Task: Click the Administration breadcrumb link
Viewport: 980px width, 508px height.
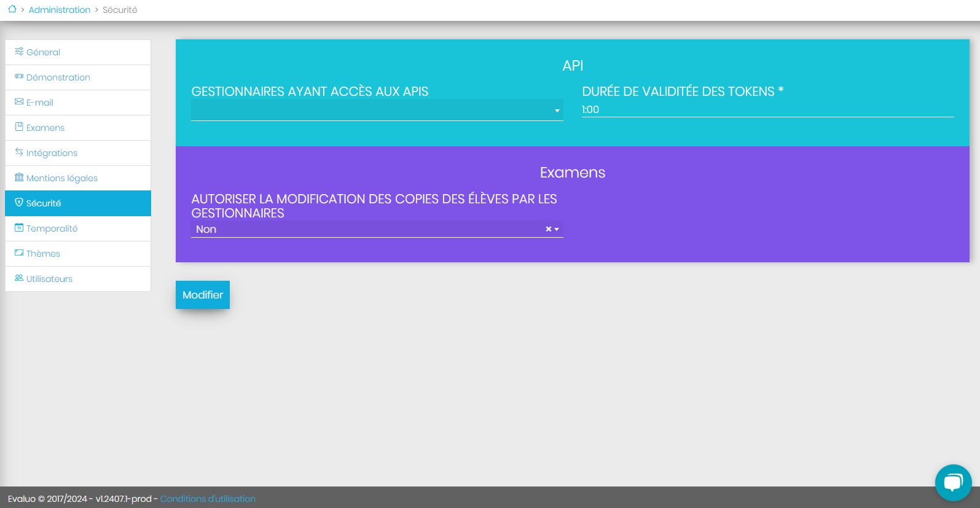Action: (60, 10)
